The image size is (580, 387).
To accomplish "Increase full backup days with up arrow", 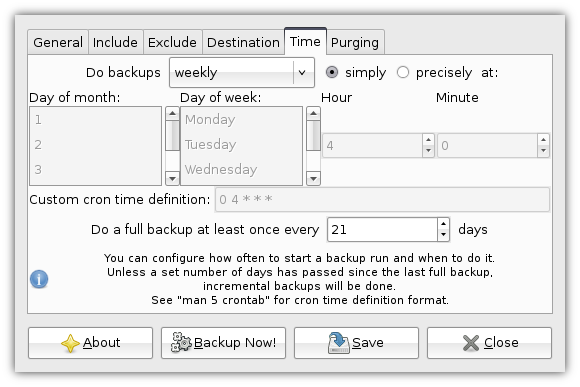I will click(444, 224).
